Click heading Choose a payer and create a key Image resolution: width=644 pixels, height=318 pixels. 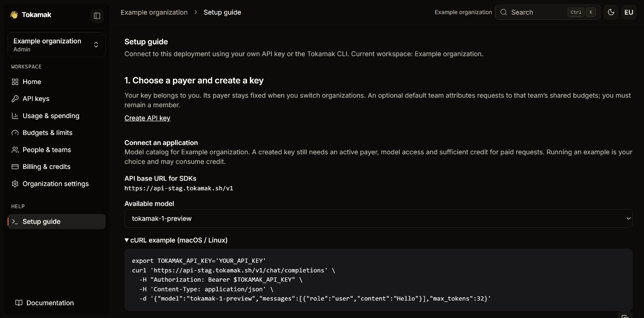click(194, 80)
